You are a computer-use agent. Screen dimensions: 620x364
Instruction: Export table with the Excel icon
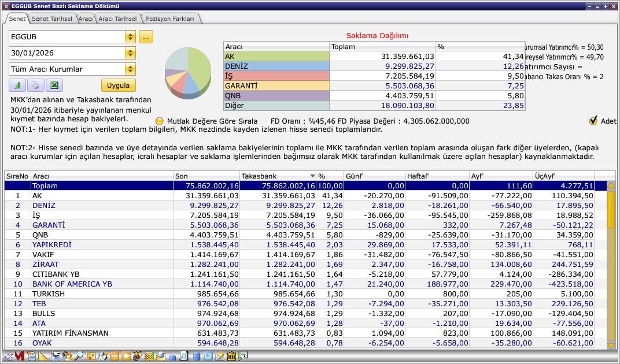coord(54,86)
